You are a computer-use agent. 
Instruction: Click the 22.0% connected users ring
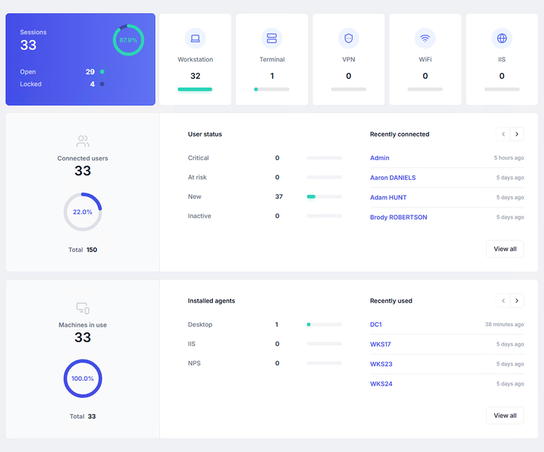(83, 212)
